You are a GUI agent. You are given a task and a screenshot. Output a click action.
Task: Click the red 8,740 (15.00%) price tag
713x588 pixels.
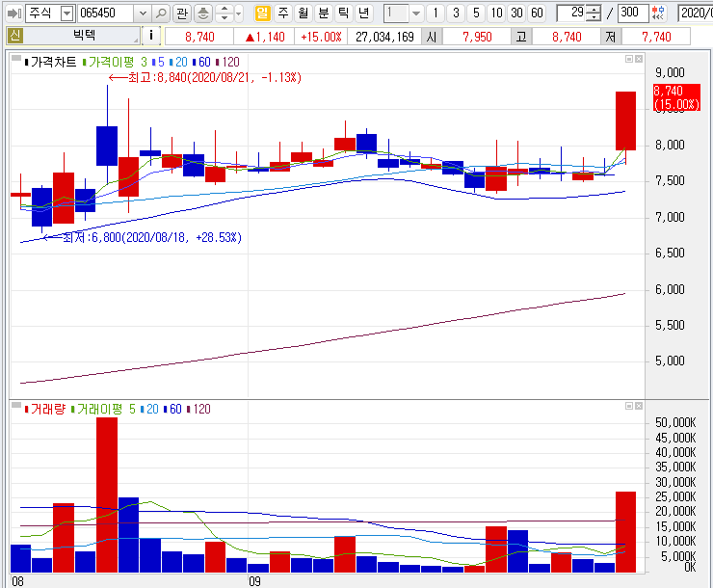(x=676, y=97)
